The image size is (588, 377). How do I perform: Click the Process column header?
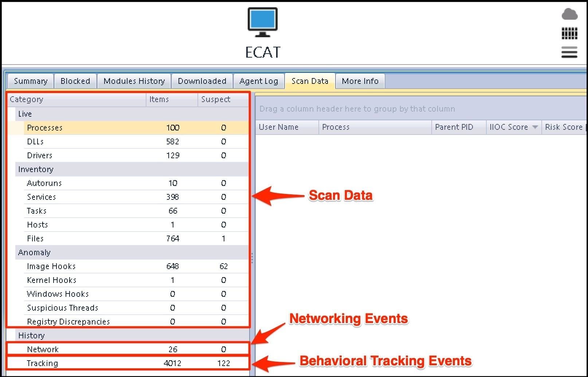pyautogui.click(x=375, y=127)
